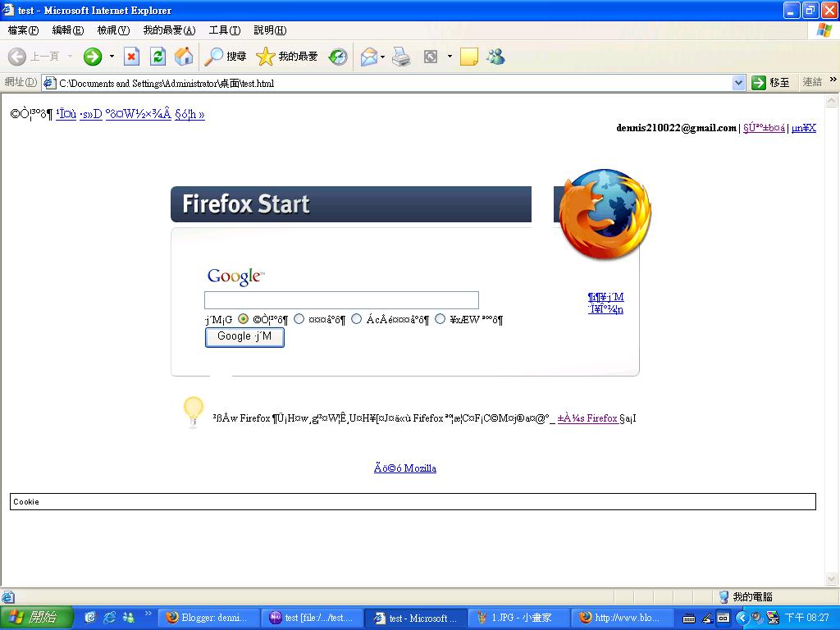Open the Windows Start button
The width and height of the screenshot is (840, 630).
(36, 618)
